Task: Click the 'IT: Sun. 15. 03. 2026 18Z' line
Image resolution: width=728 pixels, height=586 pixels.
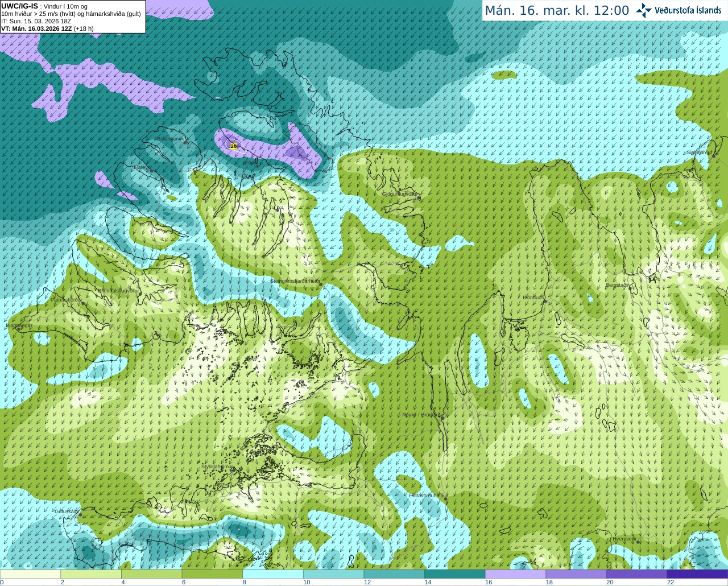Action: coord(36,21)
